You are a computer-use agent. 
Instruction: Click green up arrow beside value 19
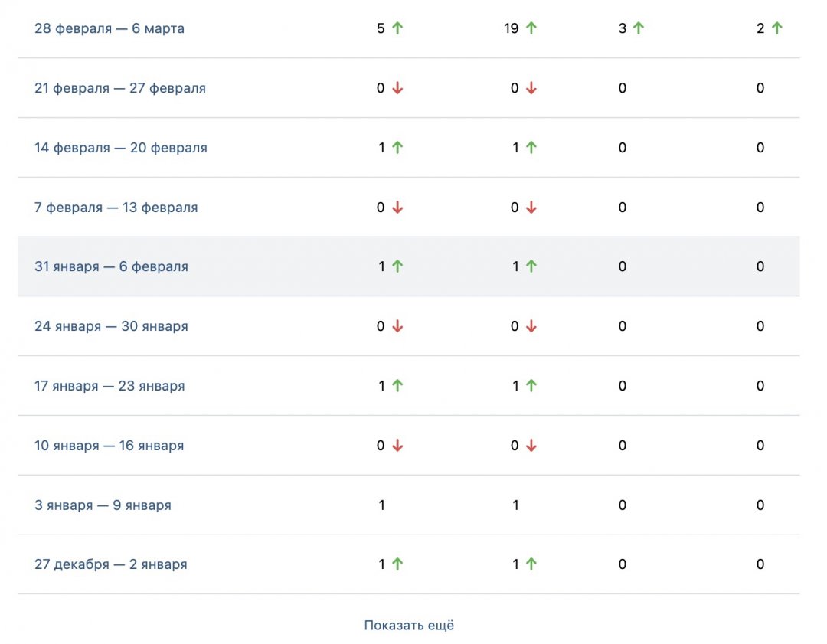[531, 28]
